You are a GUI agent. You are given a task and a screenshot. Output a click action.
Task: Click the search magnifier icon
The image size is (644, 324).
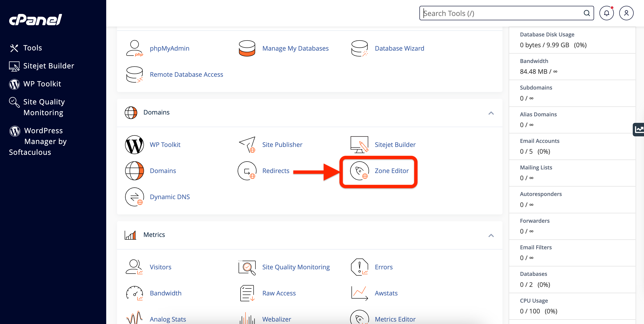click(x=587, y=13)
